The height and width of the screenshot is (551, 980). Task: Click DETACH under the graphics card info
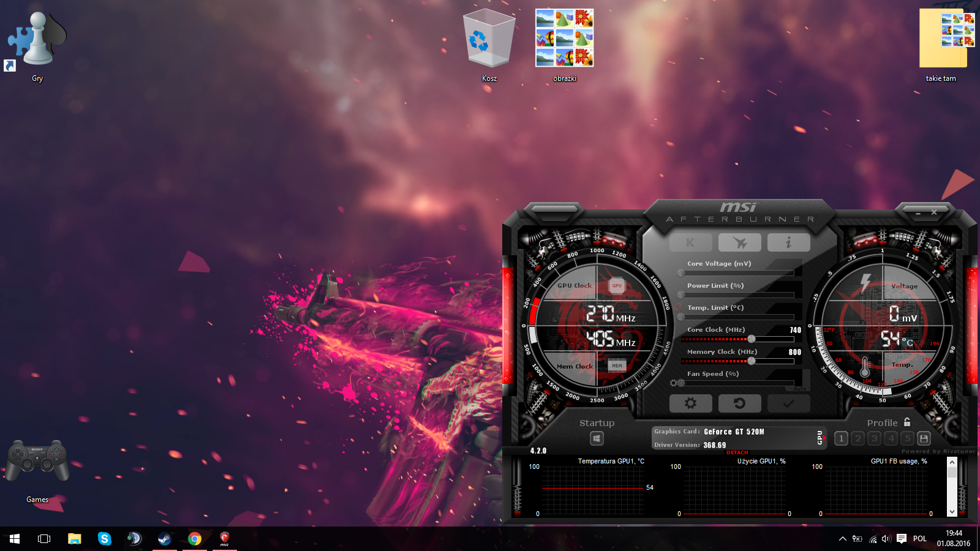tap(737, 452)
